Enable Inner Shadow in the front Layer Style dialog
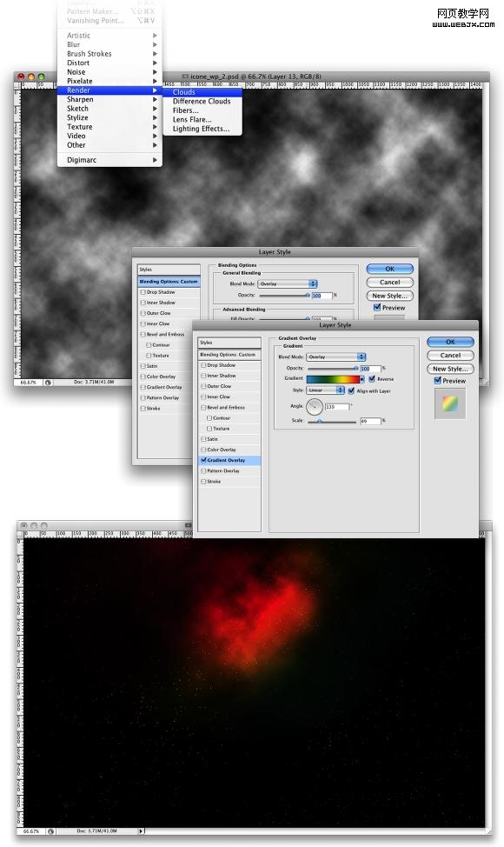 tap(203, 376)
